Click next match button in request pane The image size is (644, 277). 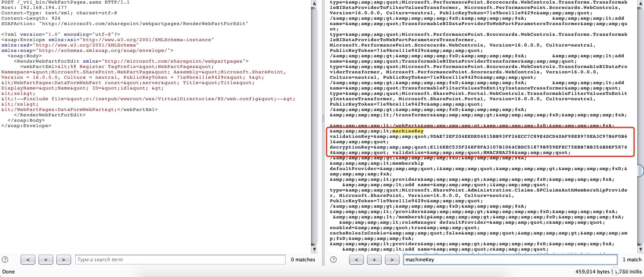(64, 260)
